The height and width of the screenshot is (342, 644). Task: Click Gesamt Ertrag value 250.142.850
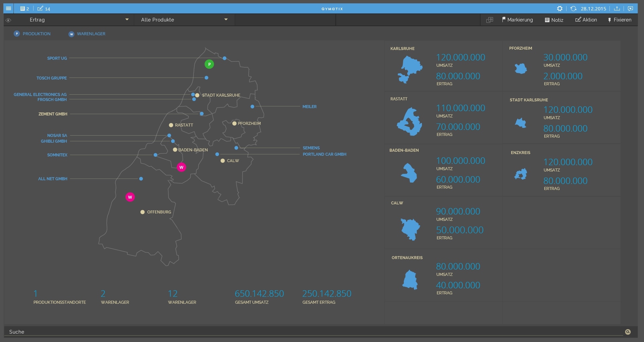[327, 294]
